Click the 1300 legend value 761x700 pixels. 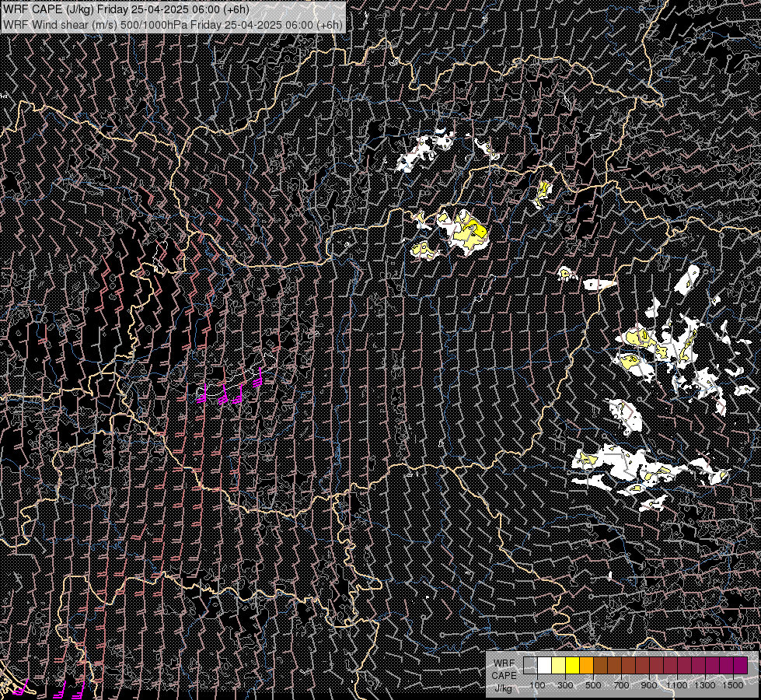(x=705, y=685)
